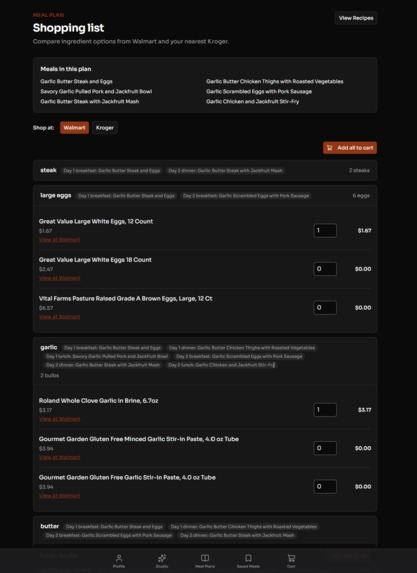Click meal Garlic Scrambled Eggs with Pork Sausage
This screenshot has width=417, height=573.
259,91
